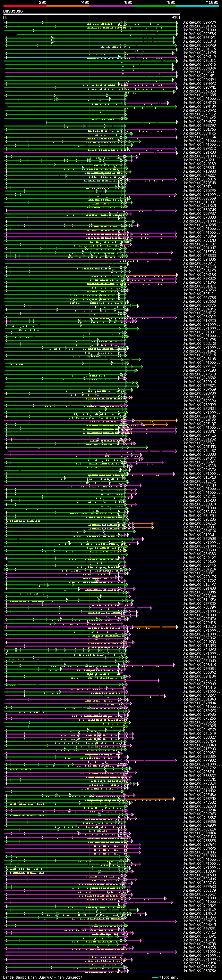This screenshot has width=222, height=980.
Task: Select label UniRef100_Q3HTK2
Action: pos(199,313)
